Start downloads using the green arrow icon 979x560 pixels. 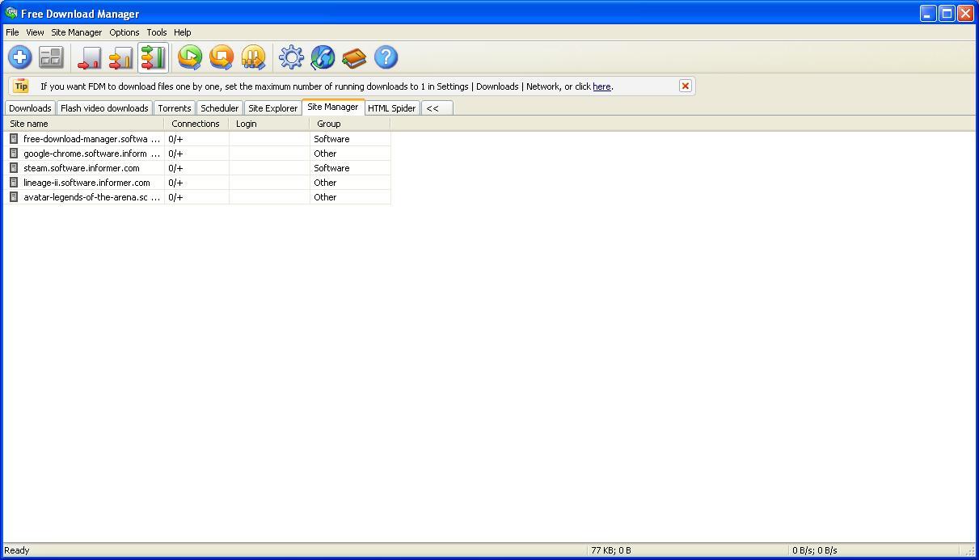click(x=189, y=57)
